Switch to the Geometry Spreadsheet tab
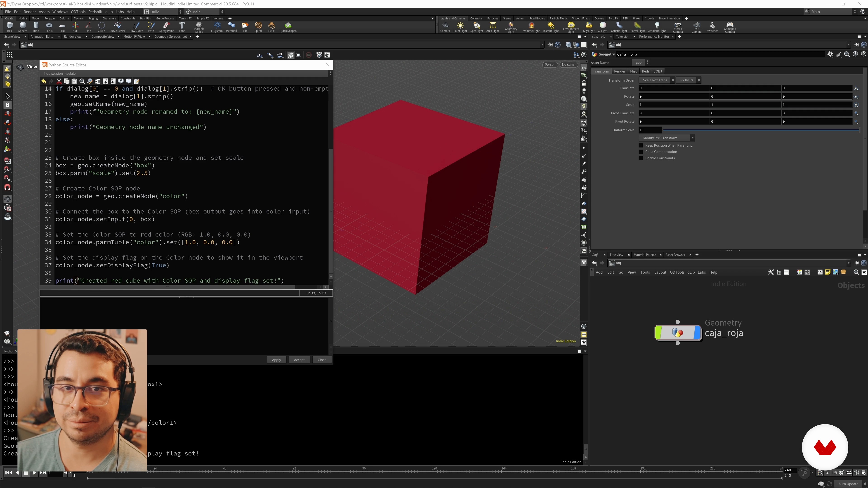Viewport: 868px width, 488px height. (x=170, y=37)
